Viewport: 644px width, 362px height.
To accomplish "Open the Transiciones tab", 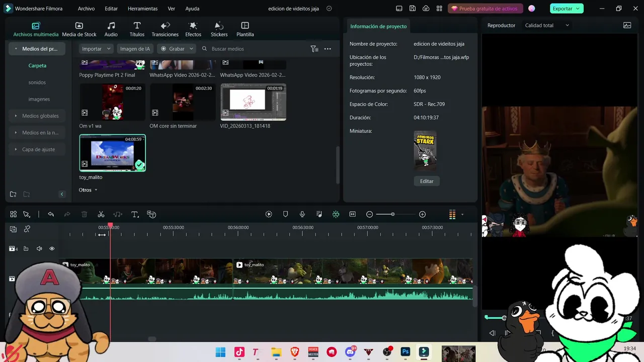I will [165, 30].
